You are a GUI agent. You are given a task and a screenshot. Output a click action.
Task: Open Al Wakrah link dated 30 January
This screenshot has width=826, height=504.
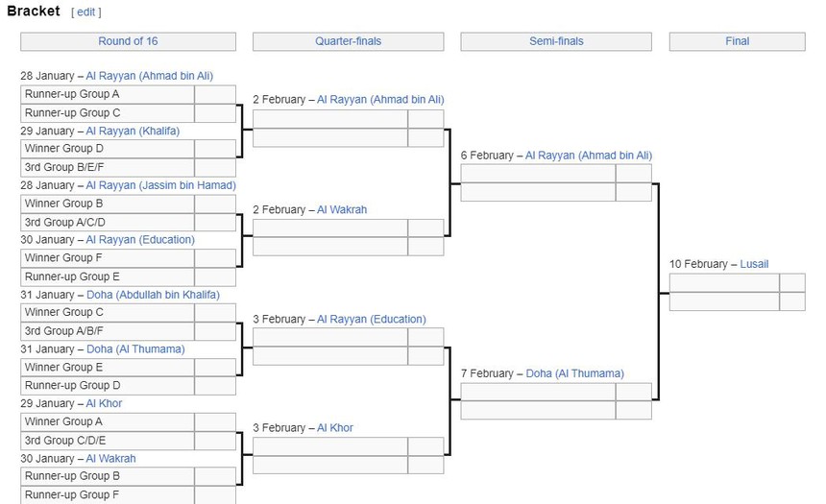point(110,459)
